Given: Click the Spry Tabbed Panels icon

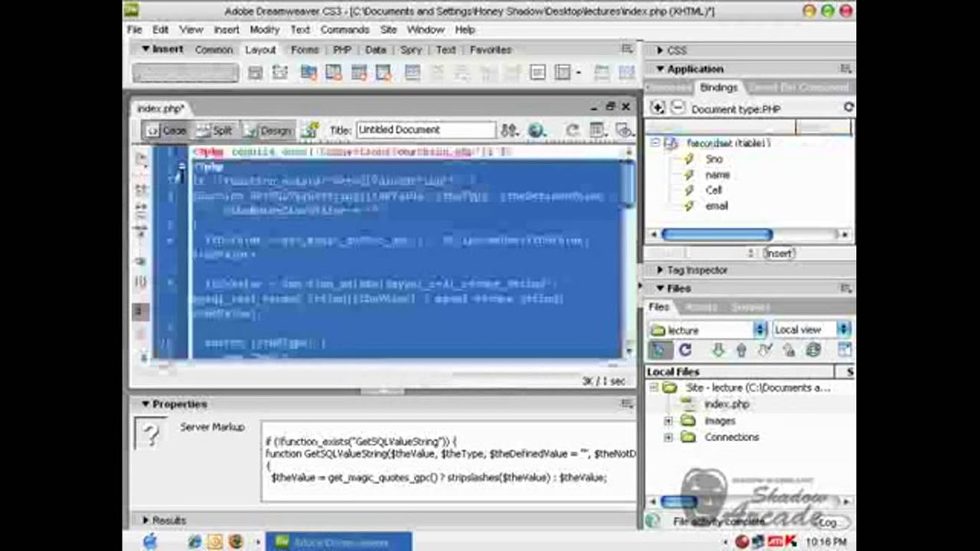Looking at the screenshot, I should coord(334,73).
